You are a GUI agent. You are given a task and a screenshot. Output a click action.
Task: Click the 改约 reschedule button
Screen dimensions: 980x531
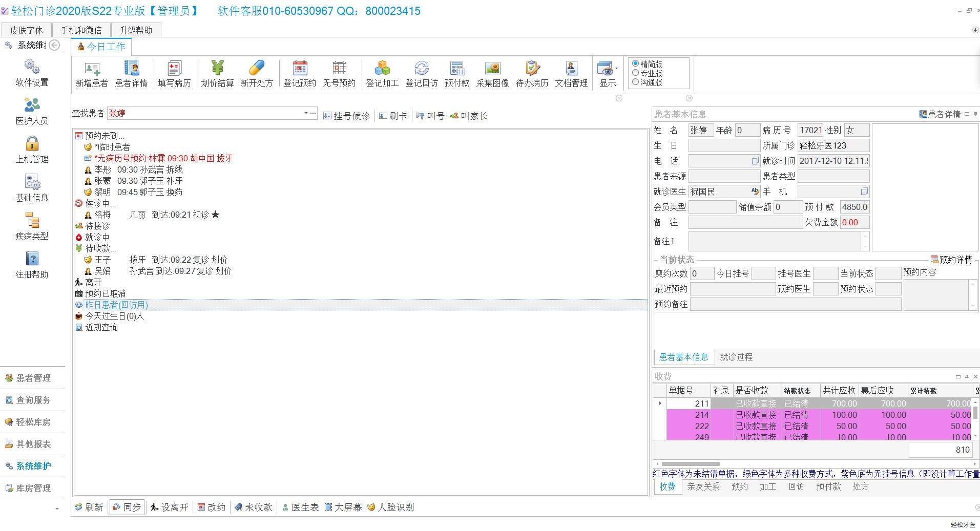(x=212, y=507)
